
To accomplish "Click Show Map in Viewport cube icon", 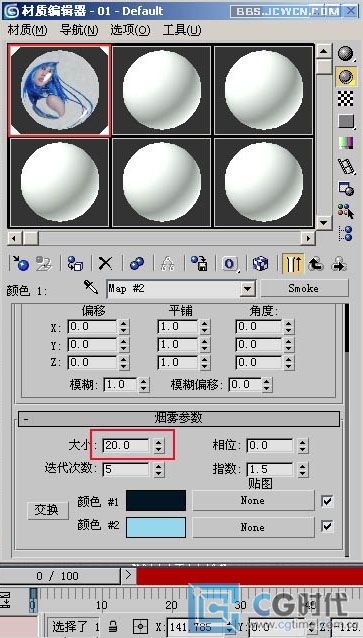I will point(260,263).
